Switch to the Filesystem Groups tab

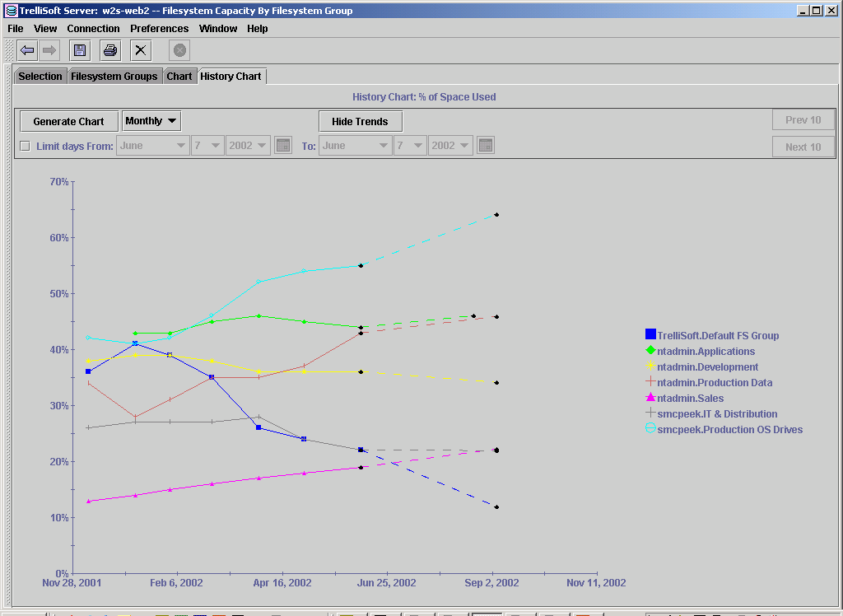(114, 77)
